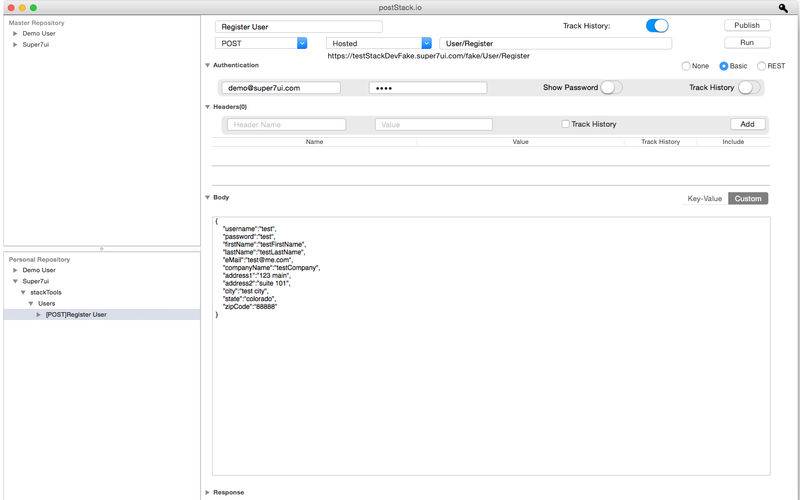
Task: Click inside the JSON body text area
Action: 491,346
